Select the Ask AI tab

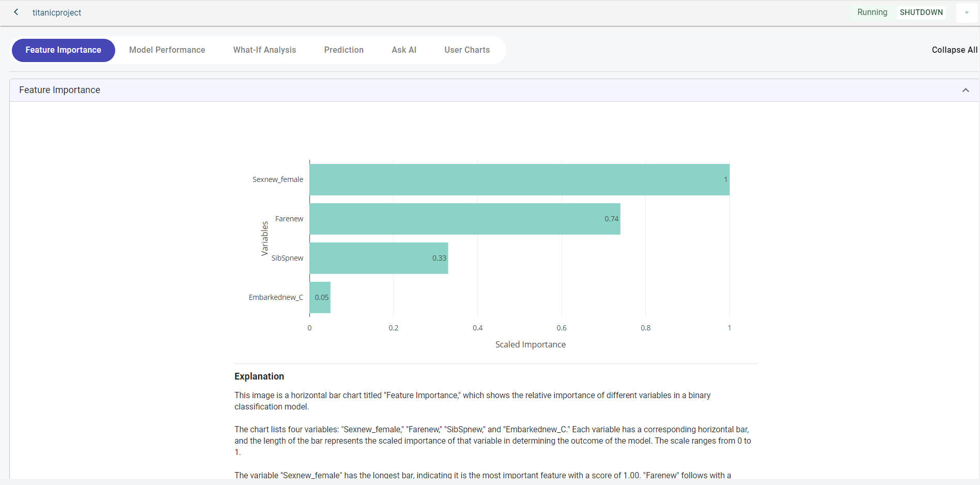[403, 50]
